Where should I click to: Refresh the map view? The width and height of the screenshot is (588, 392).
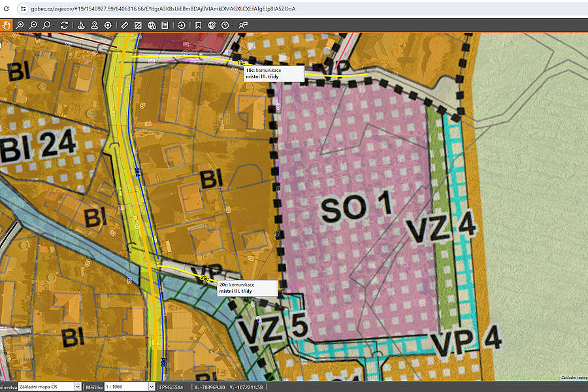click(x=64, y=25)
